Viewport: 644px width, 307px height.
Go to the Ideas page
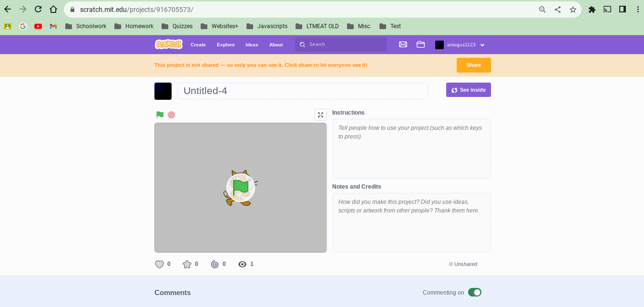point(252,44)
